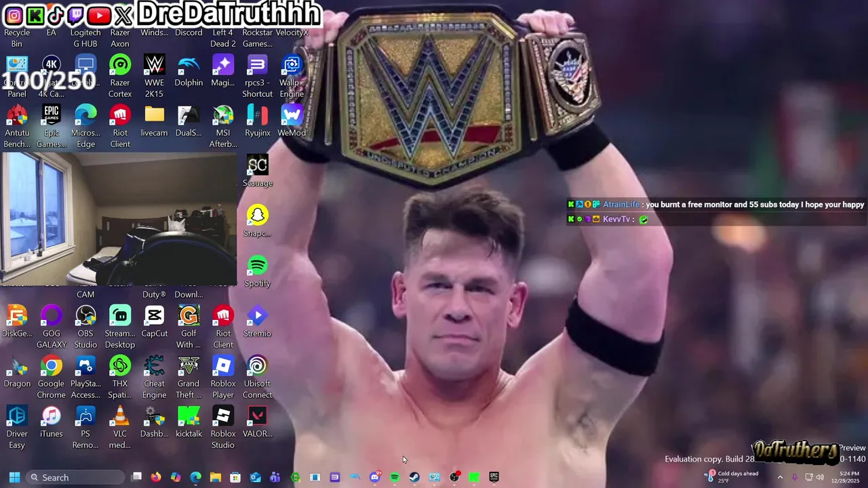Open Epic Games Launcher from the taskbar
Viewport: 868px width, 488px height.
click(x=494, y=477)
